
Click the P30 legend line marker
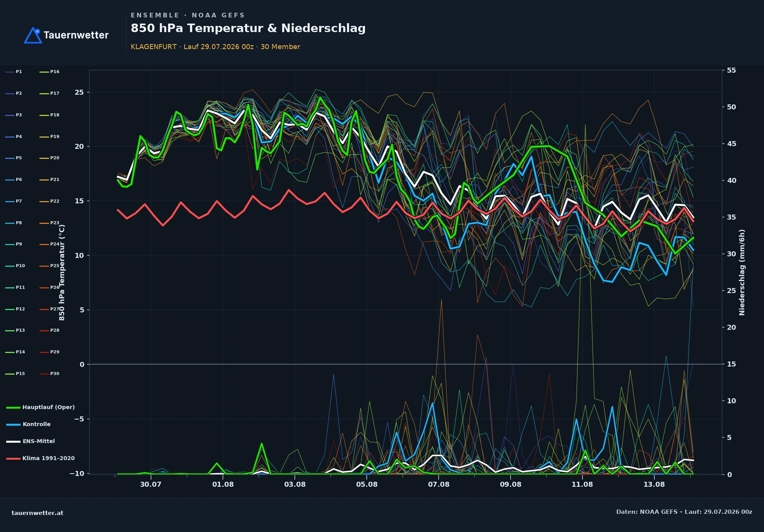[44, 374]
